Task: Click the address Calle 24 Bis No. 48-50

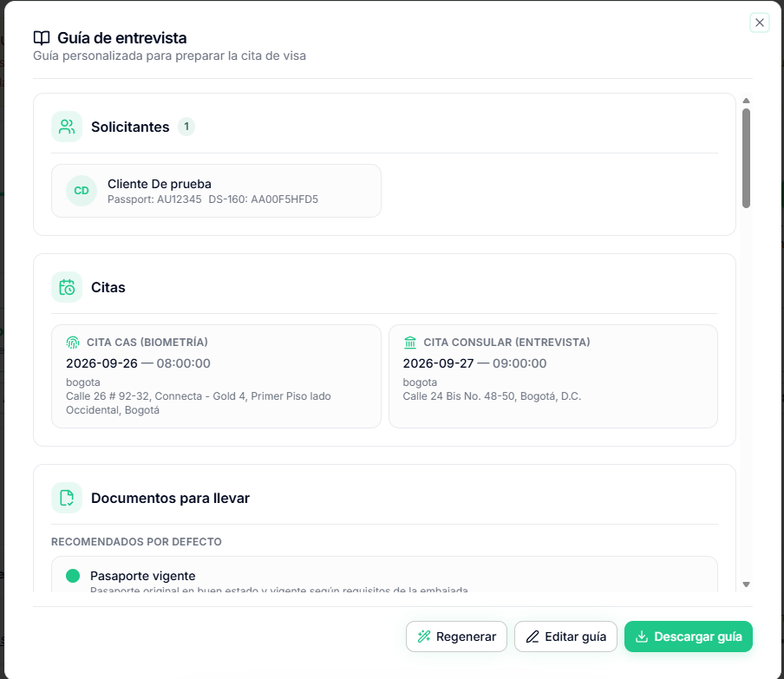Action: [492, 396]
